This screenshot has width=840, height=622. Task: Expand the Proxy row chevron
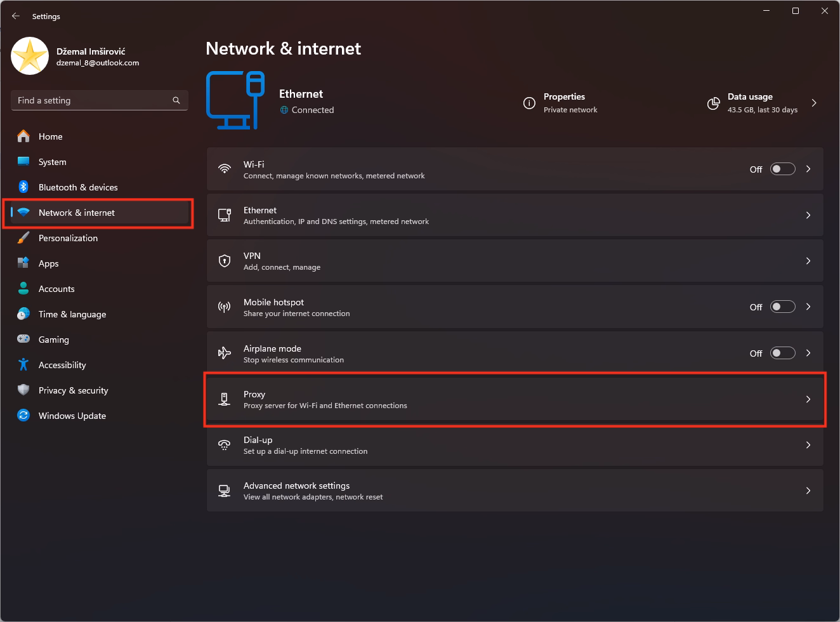click(x=808, y=399)
